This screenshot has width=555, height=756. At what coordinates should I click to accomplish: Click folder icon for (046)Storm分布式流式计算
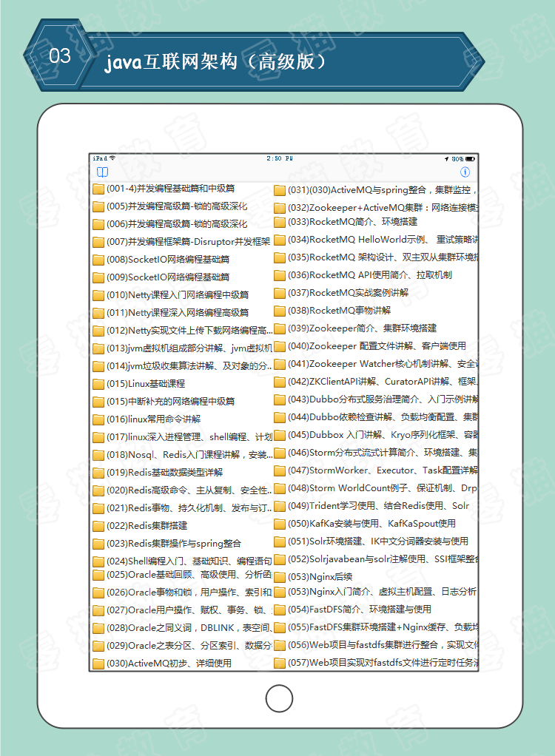coord(280,453)
